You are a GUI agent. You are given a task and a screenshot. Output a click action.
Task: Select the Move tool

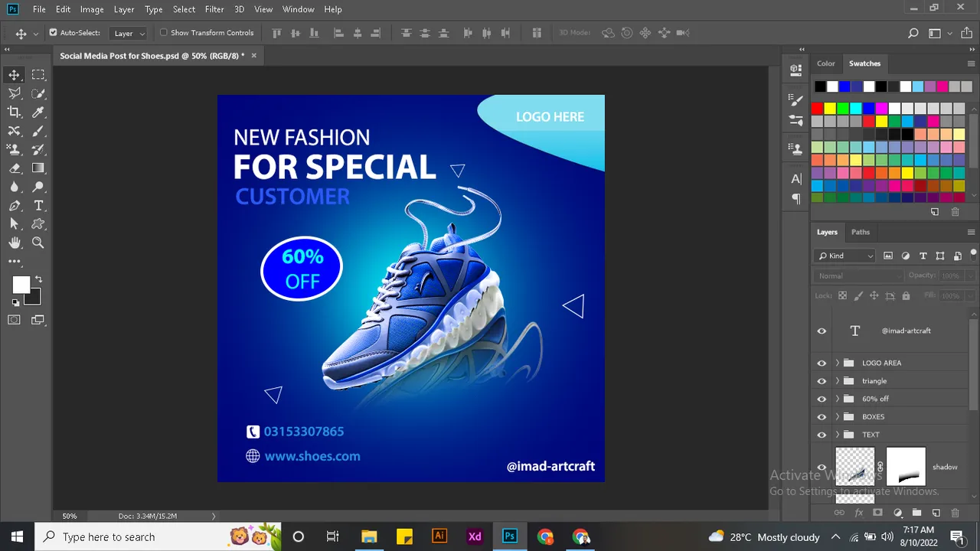click(15, 74)
